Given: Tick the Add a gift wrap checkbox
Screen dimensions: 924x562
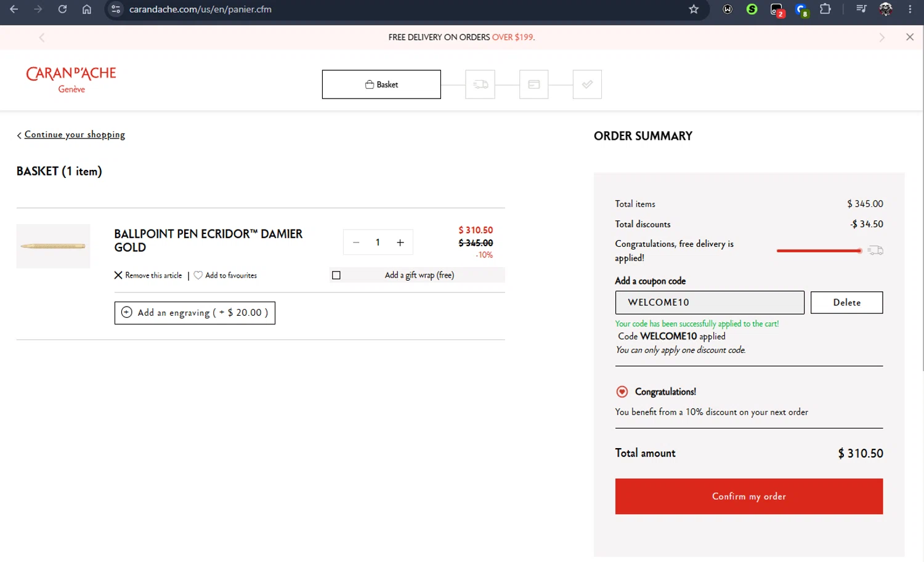Looking at the screenshot, I should coord(336,275).
